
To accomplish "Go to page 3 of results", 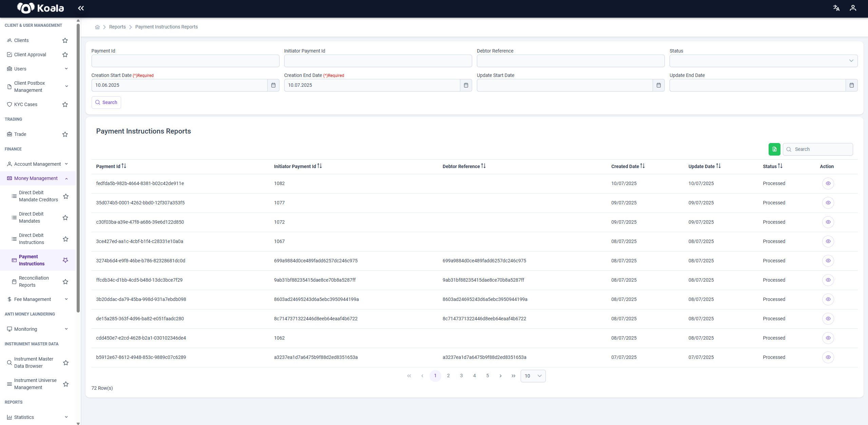I will 461,376.
